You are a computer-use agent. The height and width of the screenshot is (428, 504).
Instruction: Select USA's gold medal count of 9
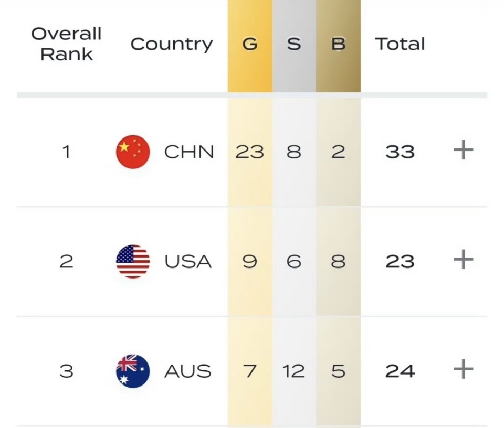click(249, 261)
